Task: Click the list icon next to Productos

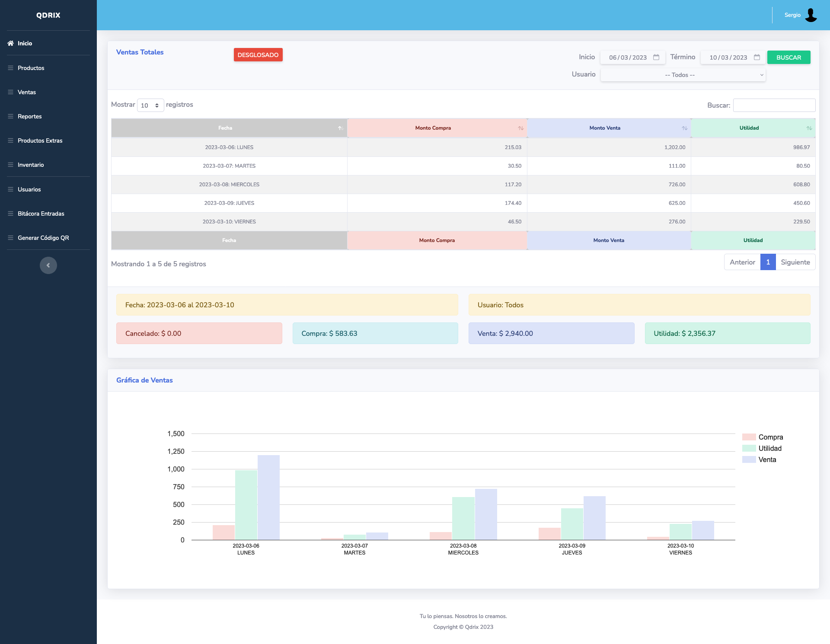Action: pyautogui.click(x=10, y=68)
